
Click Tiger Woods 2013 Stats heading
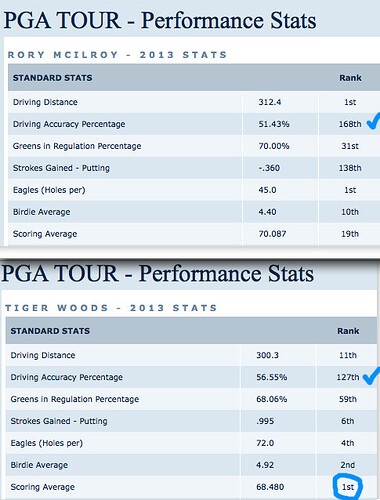click(x=111, y=308)
